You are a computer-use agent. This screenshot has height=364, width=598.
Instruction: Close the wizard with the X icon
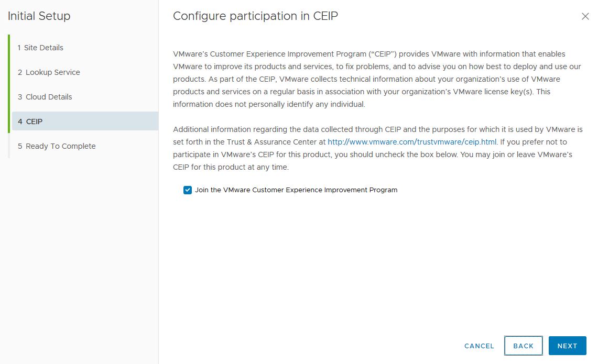coord(585,16)
